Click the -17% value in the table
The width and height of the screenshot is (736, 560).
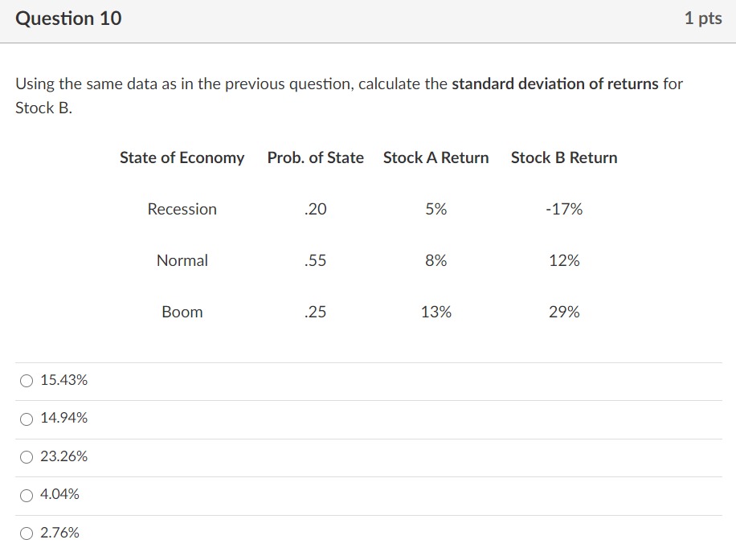click(562, 209)
